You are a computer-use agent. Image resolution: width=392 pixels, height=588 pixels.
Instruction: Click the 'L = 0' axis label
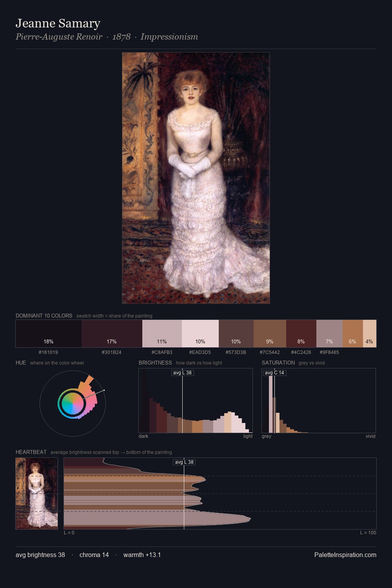(69, 532)
